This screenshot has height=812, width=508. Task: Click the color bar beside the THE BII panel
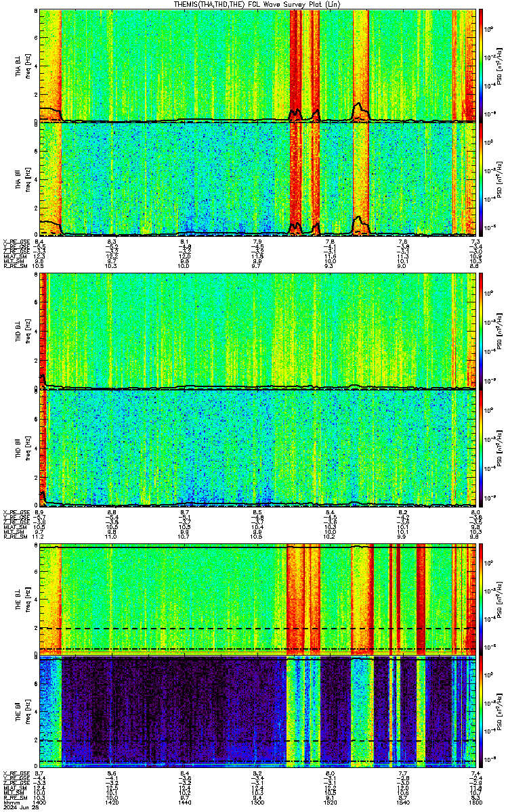tap(482, 713)
